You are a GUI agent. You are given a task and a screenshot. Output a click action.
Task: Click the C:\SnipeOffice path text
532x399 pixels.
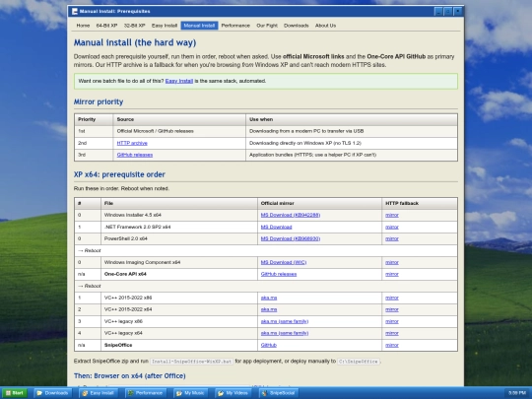coord(359,362)
